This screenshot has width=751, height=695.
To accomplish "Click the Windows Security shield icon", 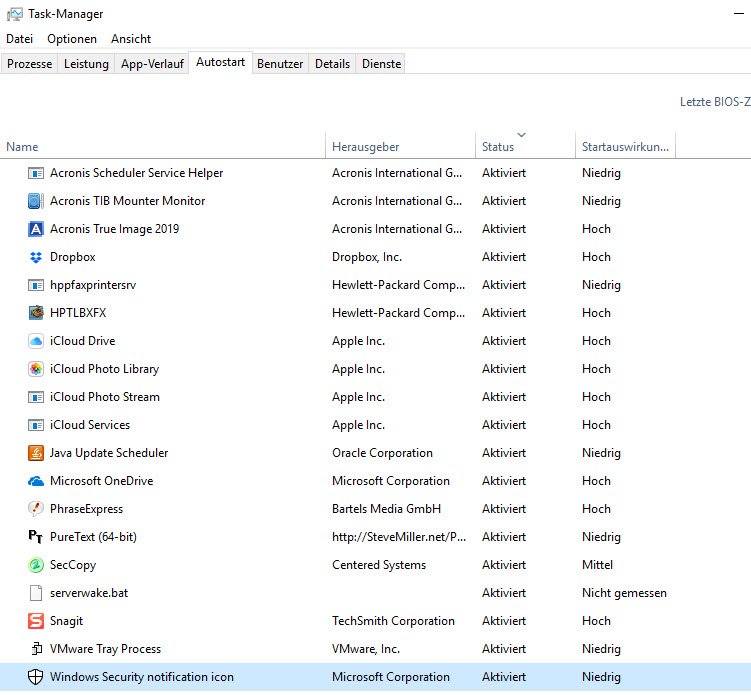I will pos(36,677).
